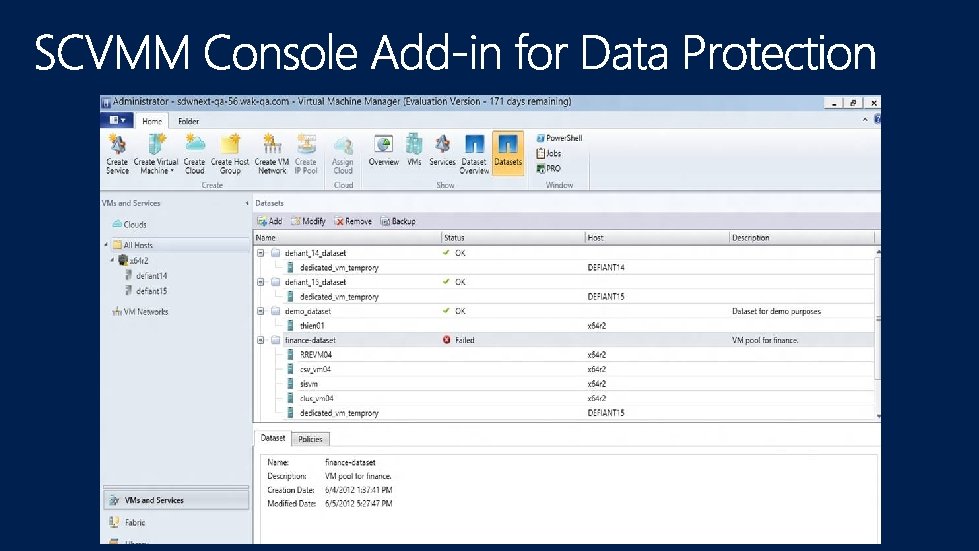Screen dimensions: 979x551
Task: Switch to the Policies details tab
Action: (x=310, y=439)
